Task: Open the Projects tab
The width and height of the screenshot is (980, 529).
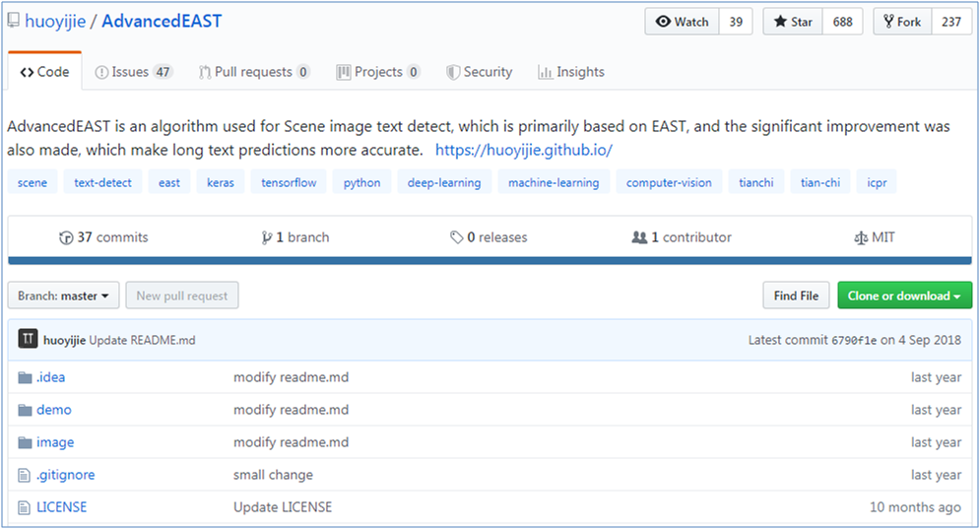Action: click(378, 72)
